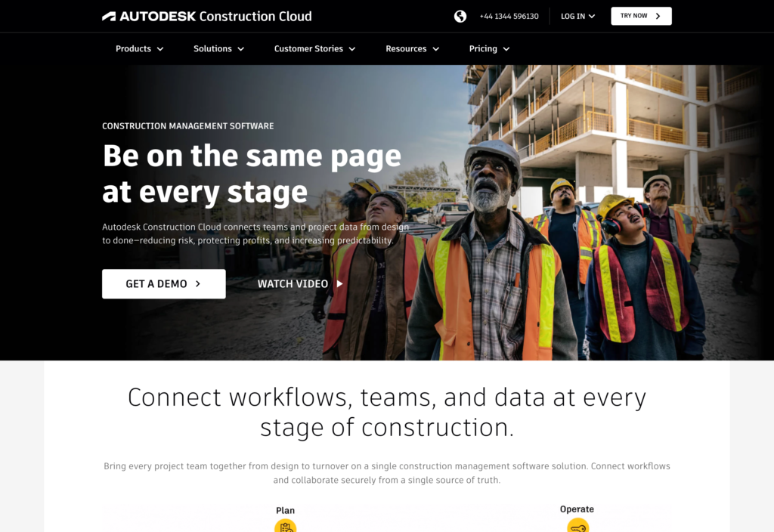The image size is (774, 532).
Task: Click the yellow Operate stage icon
Action: (577, 525)
